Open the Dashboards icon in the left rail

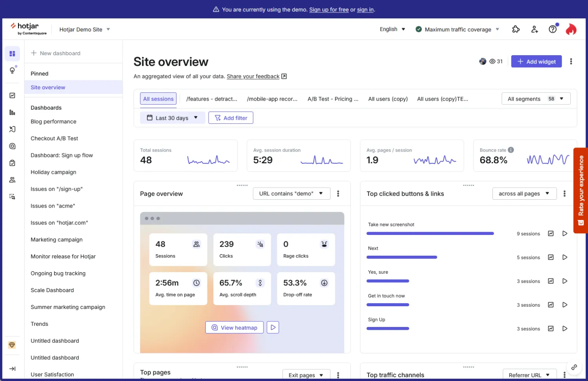12,54
